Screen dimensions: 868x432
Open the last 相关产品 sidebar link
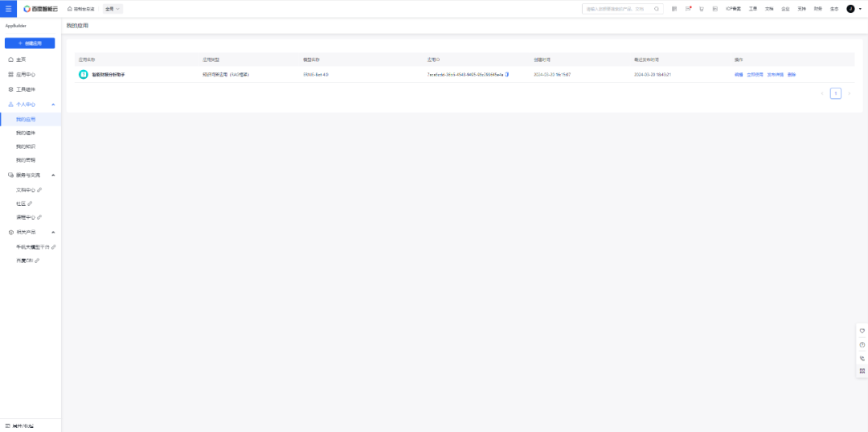click(x=27, y=261)
